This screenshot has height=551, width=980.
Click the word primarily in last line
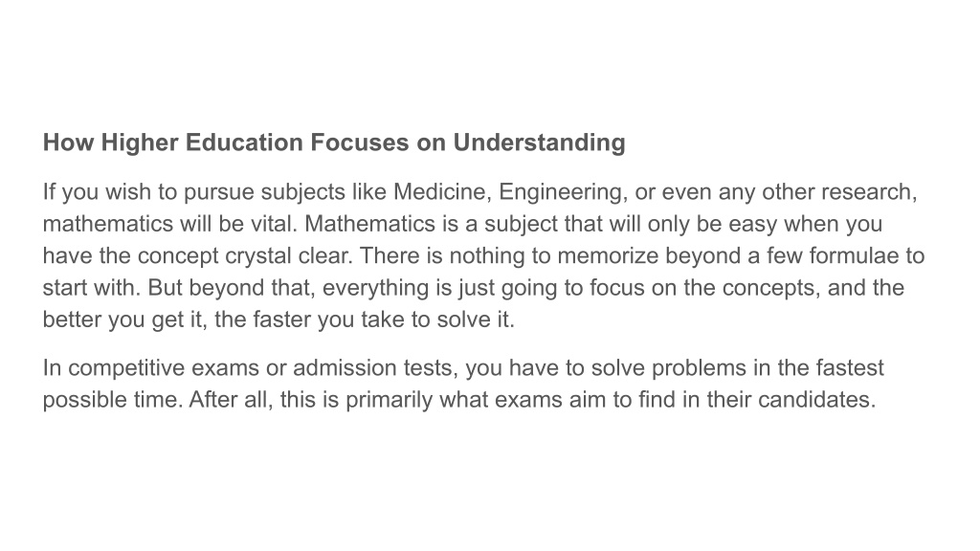click(389, 400)
